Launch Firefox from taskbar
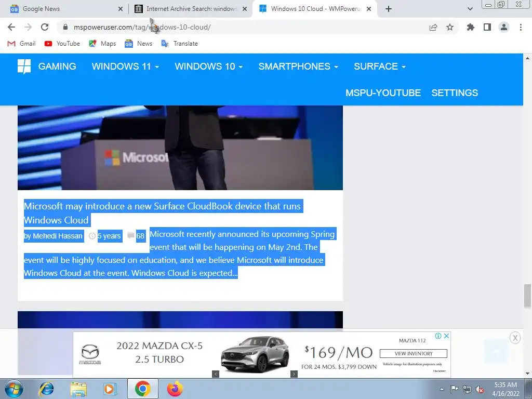Image resolution: width=532 pixels, height=399 pixels. coord(175,389)
